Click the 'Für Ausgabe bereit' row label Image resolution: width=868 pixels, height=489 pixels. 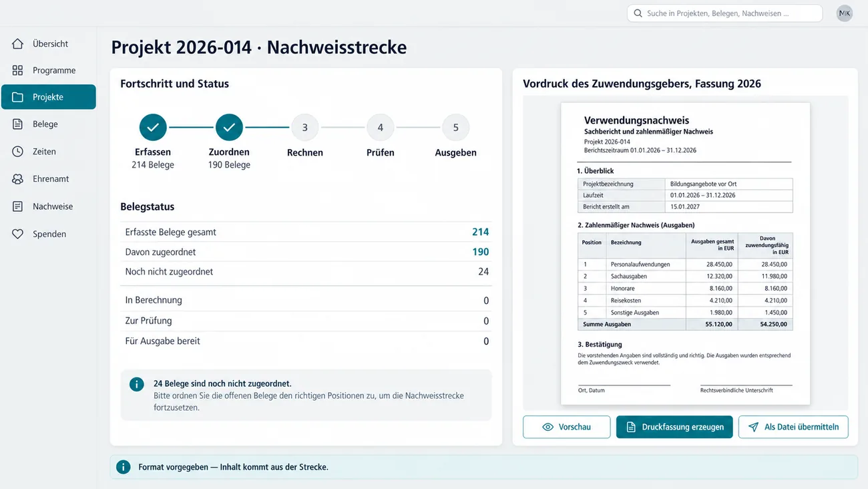click(162, 341)
